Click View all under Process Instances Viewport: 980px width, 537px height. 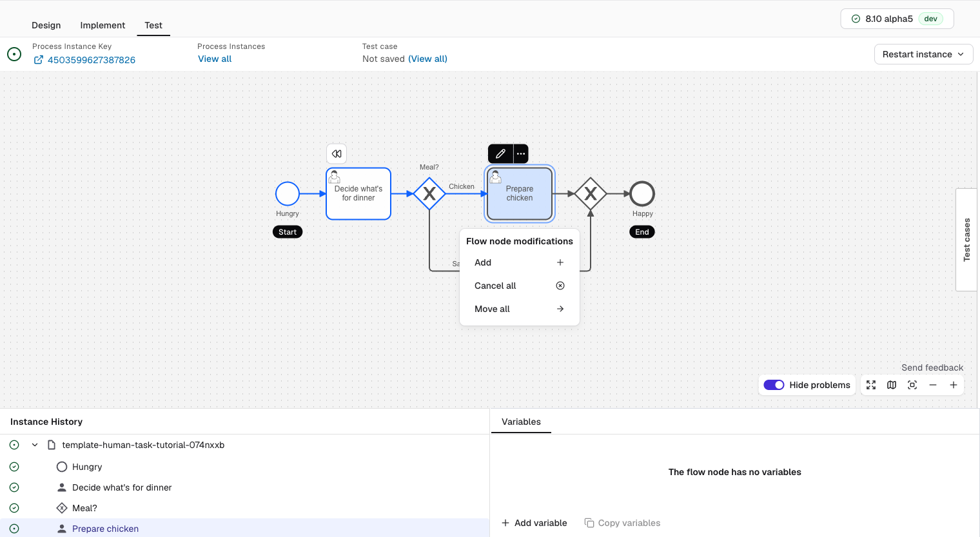215,59
